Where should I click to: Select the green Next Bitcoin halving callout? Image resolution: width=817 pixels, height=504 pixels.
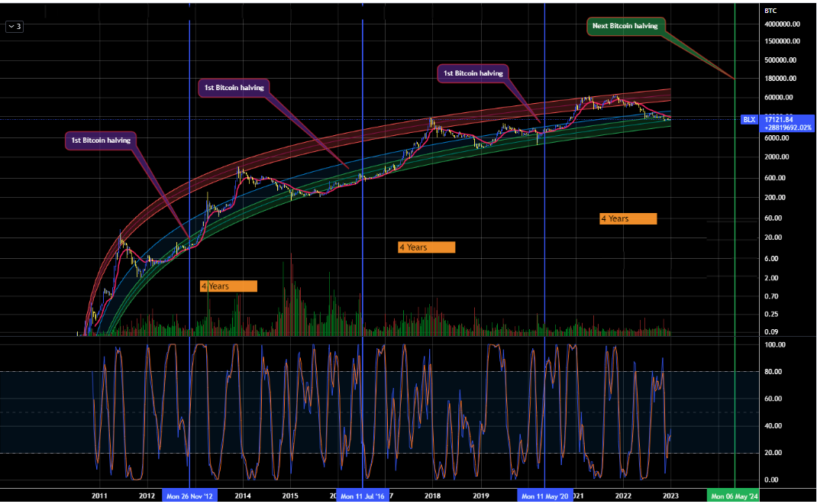click(x=624, y=26)
